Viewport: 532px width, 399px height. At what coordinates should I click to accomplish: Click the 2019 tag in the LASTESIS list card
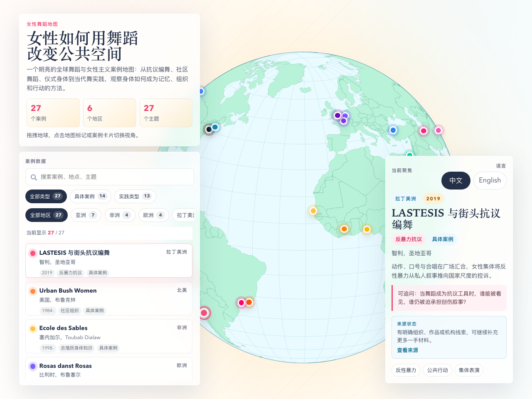pyautogui.click(x=47, y=273)
